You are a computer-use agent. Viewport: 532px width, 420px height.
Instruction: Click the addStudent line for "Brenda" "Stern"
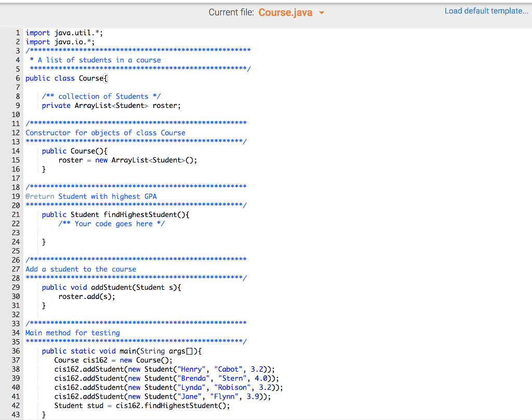[x=167, y=378]
